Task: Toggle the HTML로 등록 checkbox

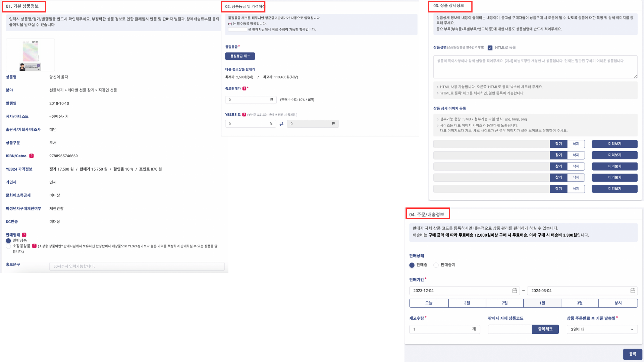Action: pos(490,48)
